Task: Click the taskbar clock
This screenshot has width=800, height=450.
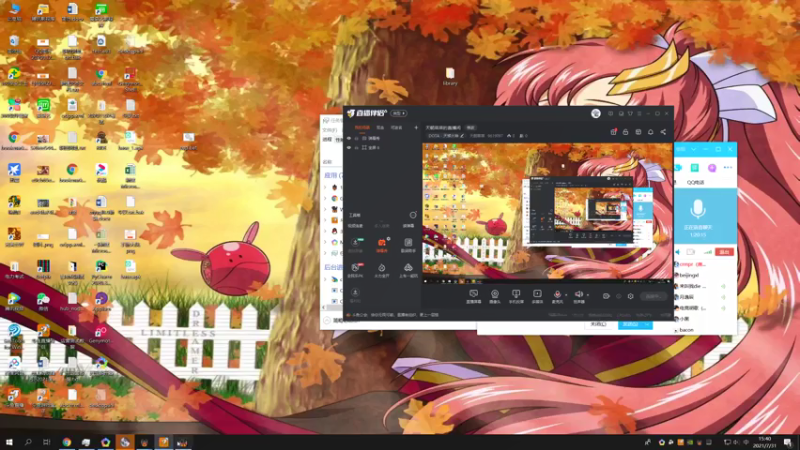Action: click(765, 442)
